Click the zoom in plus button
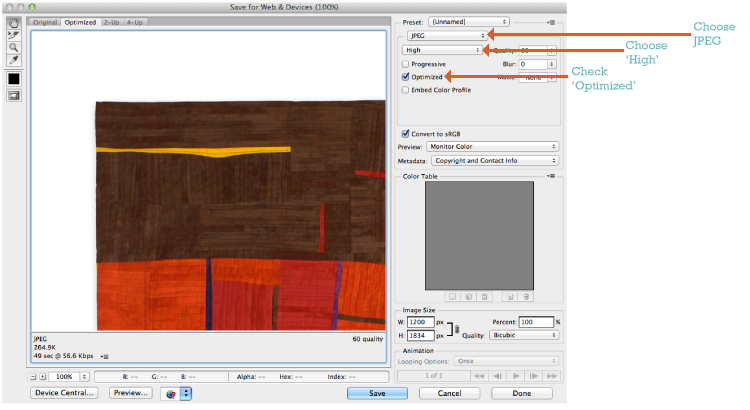This screenshot has height=410, width=750. [x=42, y=377]
